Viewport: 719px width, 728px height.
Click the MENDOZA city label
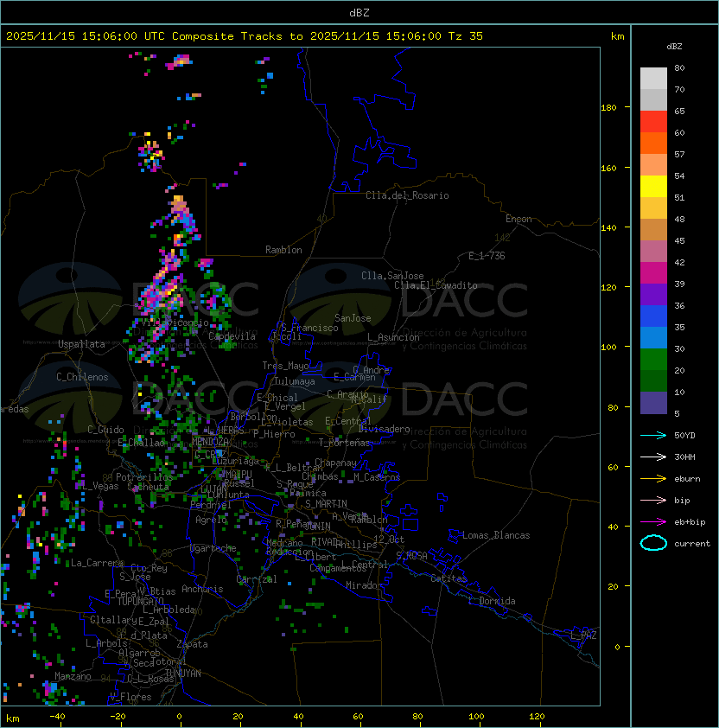coord(210,441)
